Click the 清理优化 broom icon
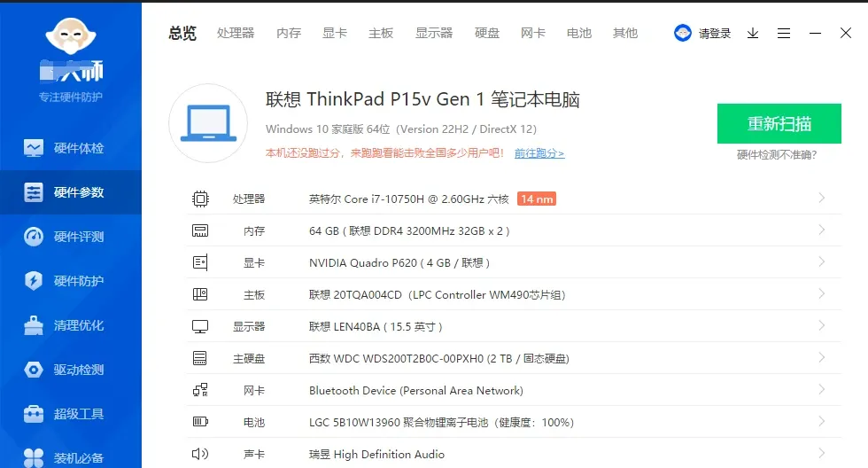Viewport: 868px width, 468px height. (34, 325)
